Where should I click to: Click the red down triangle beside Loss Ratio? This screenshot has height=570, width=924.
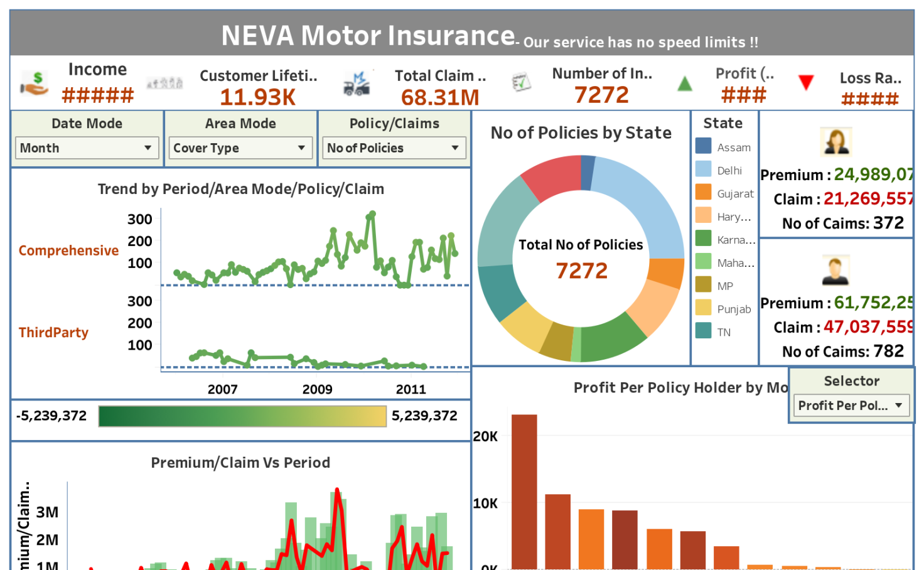pyautogui.click(x=806, y=82)
